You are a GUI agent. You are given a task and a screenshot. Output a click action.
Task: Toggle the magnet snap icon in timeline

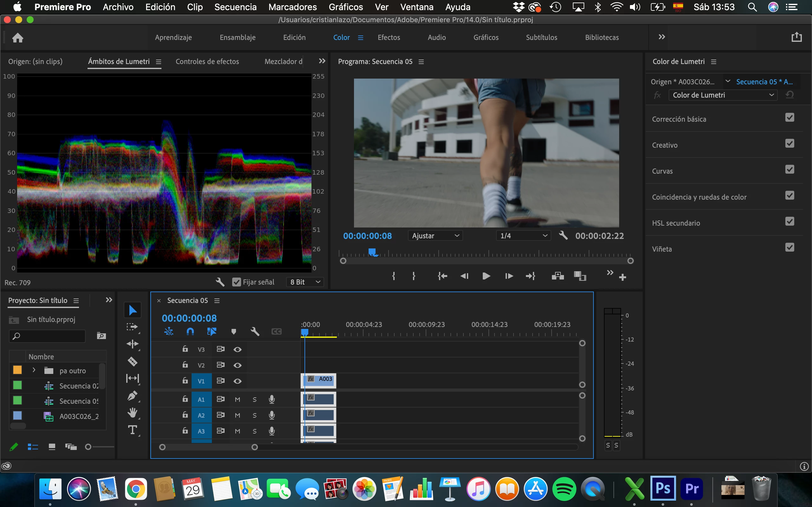(x=190, y=332)
